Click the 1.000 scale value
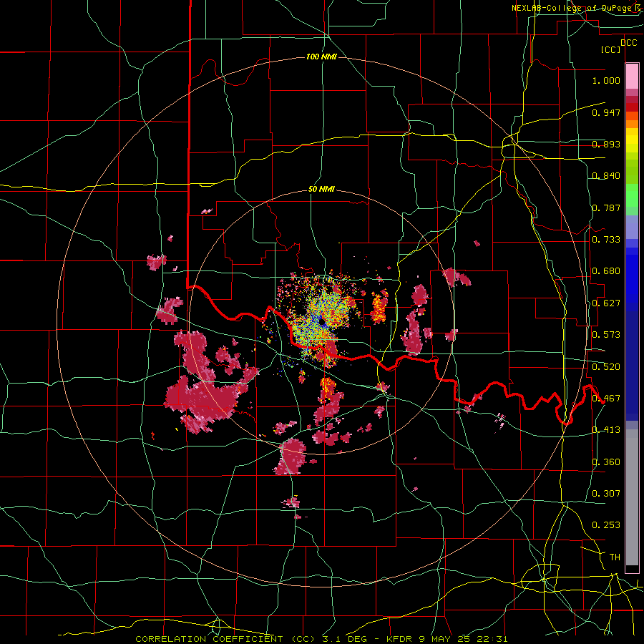 (x=606, y=80)
